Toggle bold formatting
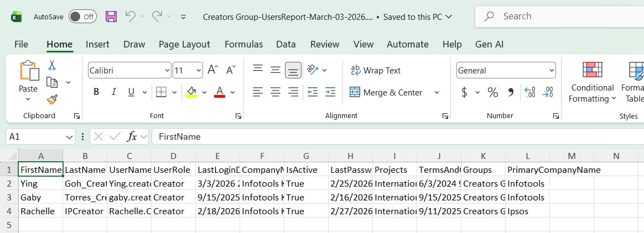This screenshot has width=644, height=233. (x=96, y=92)
